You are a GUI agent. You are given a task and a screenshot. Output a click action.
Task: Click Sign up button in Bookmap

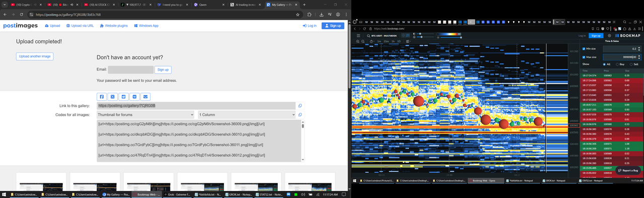(596, 36)
